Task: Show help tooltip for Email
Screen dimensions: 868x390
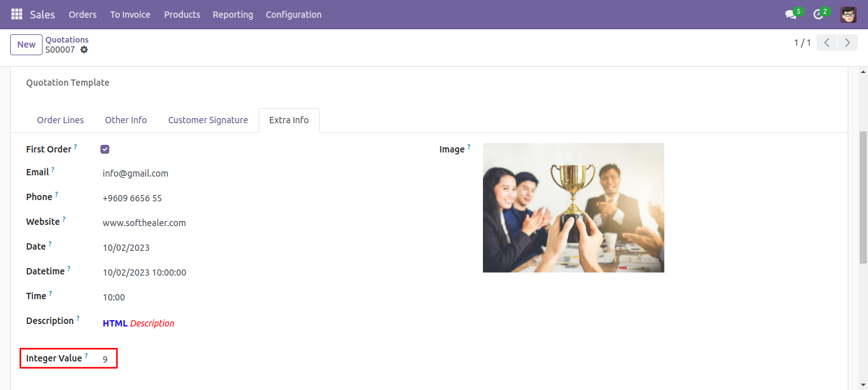Action: pyautogui.click(x=53, y=170)
